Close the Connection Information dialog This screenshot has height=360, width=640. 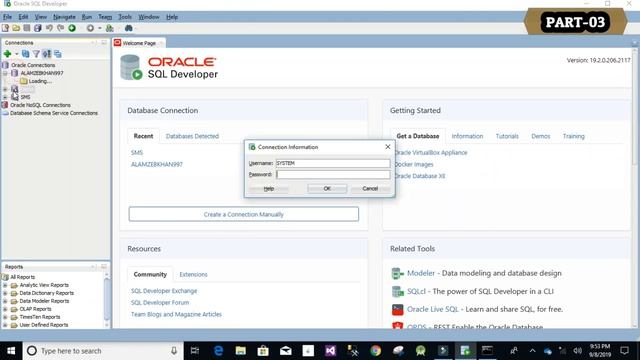tap(388, 147)
